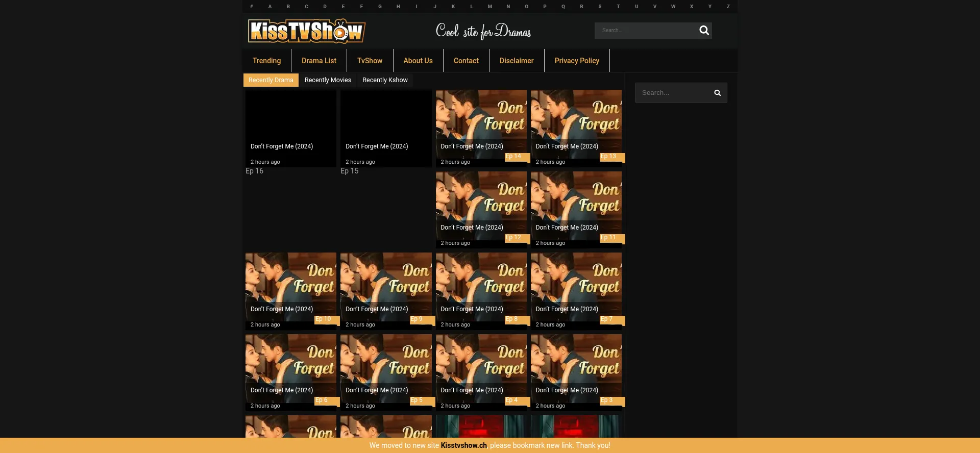Open Don't Forget Me Ep 7 thumbnail
Screen dimensions: 980x453
[576, 291]
